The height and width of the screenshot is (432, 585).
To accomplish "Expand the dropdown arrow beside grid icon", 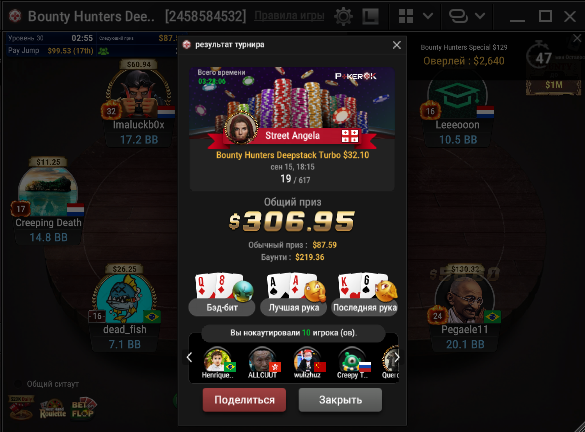I will click(x=428, y=16).
